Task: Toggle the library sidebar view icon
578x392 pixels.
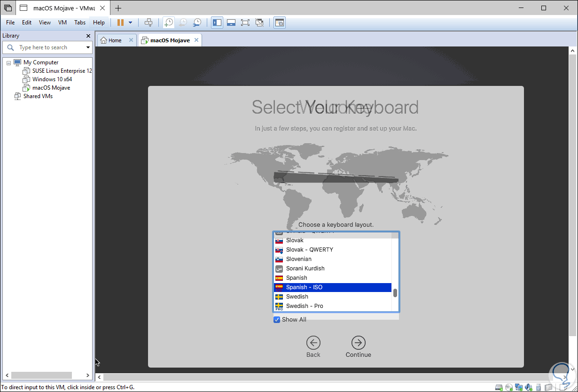Action: pyautogui.click(x=217, y=23)
